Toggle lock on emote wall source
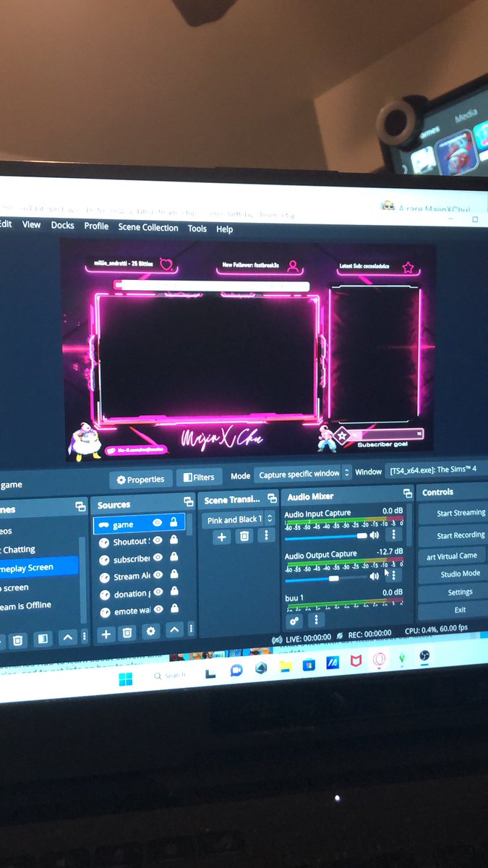Image resolution: width=488 pixels, height=868 pixels. tap(174, 608)
